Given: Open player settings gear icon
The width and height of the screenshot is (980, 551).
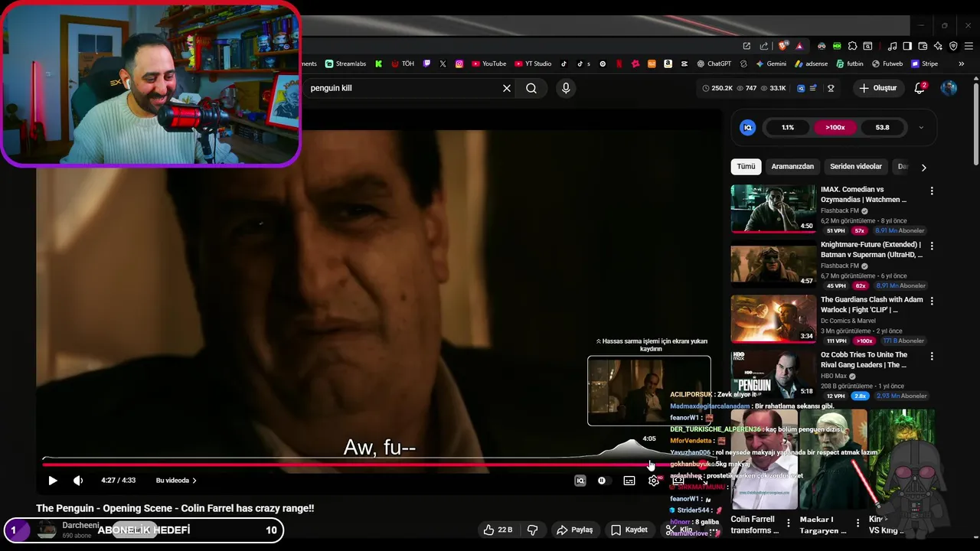Looking at the screenshot, I should (654, 481).
